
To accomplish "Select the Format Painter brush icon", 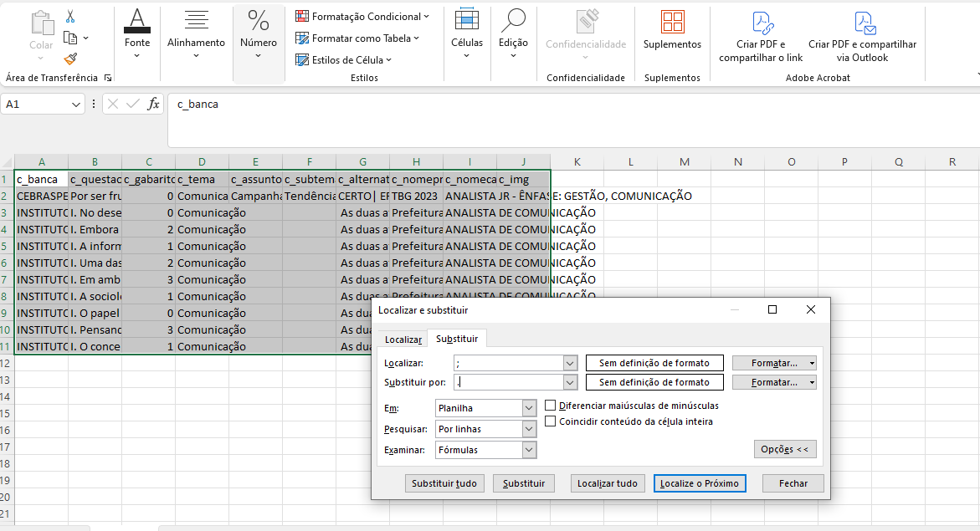I will (70, 59).
